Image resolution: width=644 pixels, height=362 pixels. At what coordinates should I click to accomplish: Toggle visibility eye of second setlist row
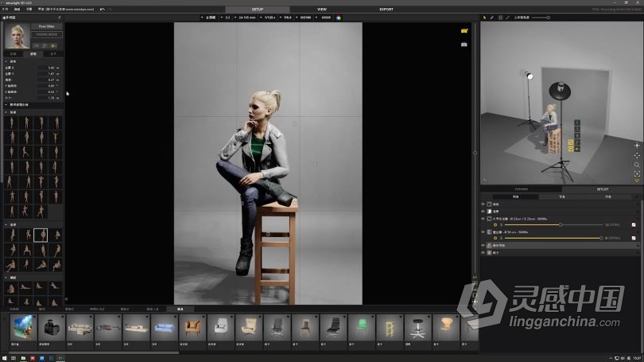483,211
